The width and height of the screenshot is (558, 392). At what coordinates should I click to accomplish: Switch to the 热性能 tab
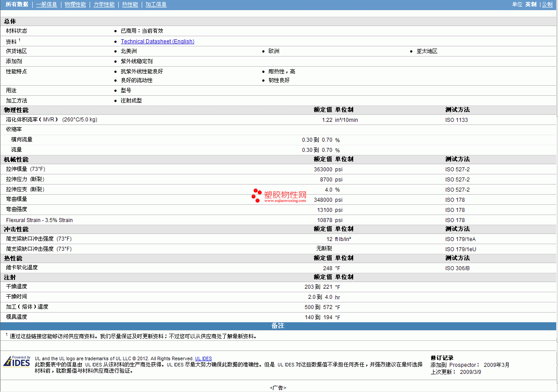point(130,4)
